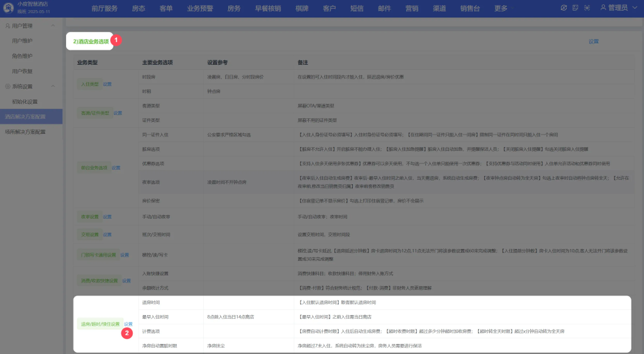The width and height of the screenshot is (644, 354).
Task: Click 设置 link next to 入住类型
Action: pos(108,84)
